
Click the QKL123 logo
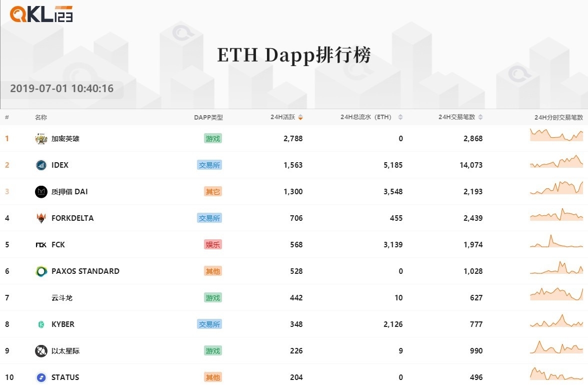tap(41, 14)
